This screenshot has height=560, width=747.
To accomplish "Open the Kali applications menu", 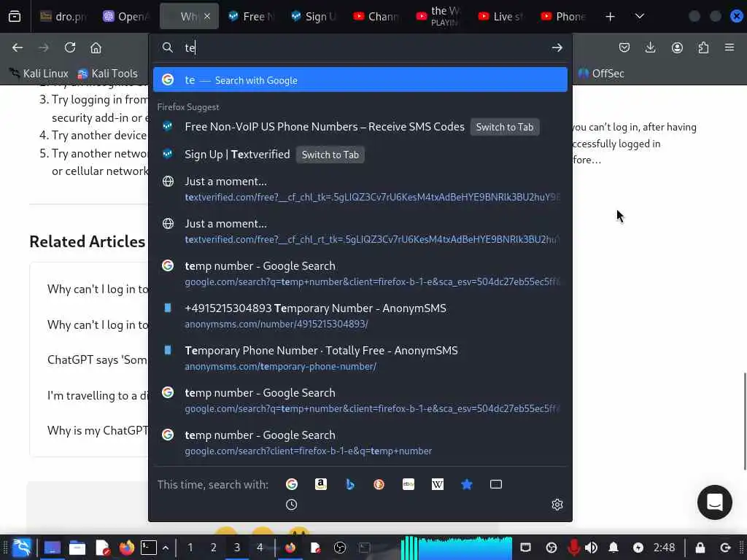I will click(22, 548).
